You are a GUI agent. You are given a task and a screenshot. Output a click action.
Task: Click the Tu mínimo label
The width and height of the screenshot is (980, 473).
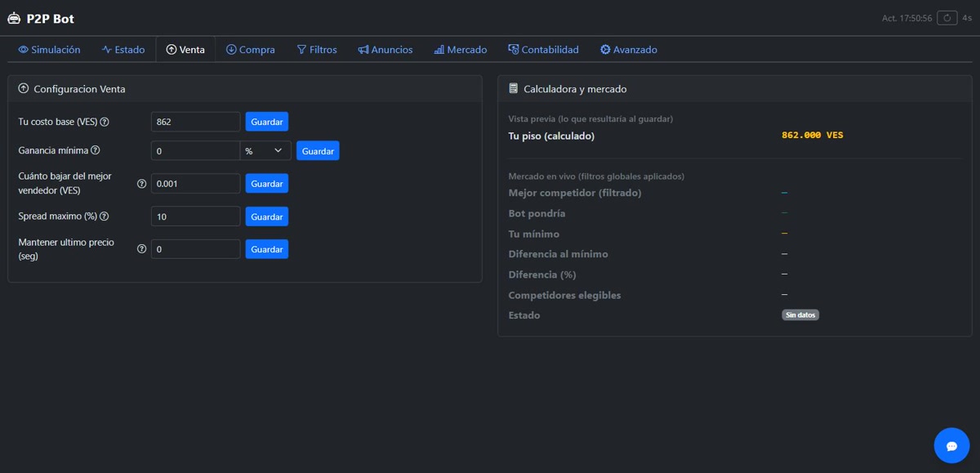click(534, 234)
